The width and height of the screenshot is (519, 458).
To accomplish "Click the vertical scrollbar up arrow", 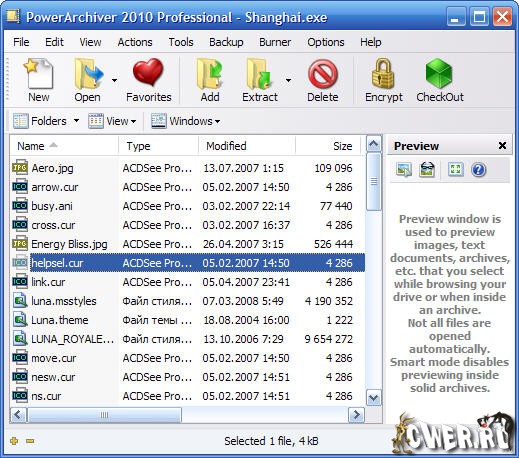I will click(x=373, y=144).
